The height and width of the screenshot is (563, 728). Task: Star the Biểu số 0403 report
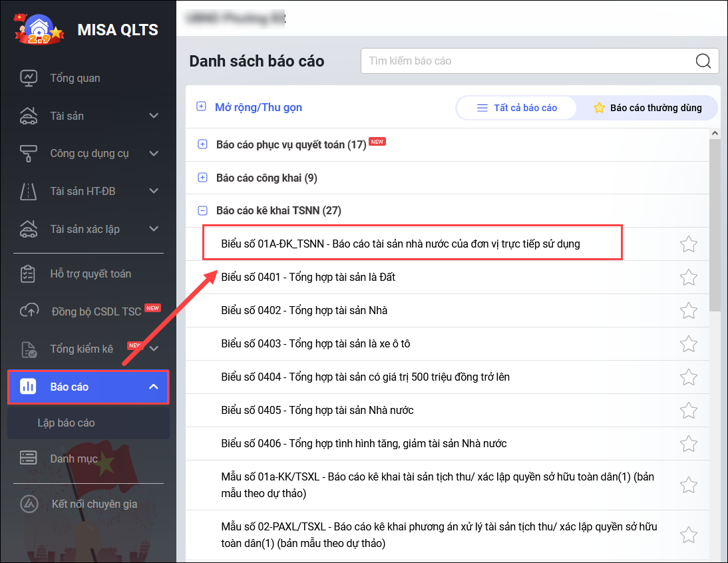click(689, 344)
